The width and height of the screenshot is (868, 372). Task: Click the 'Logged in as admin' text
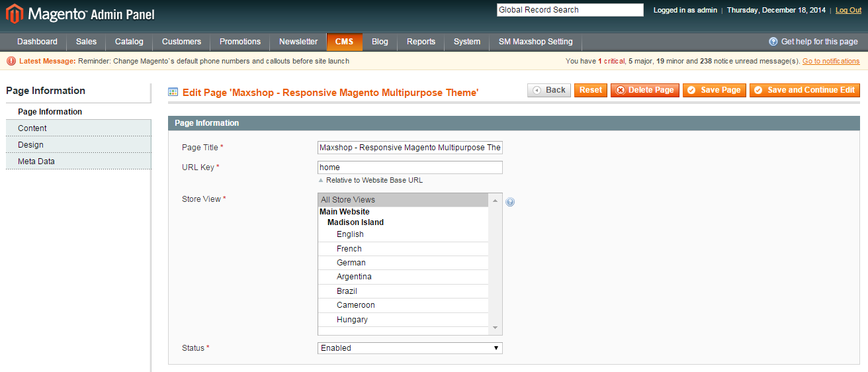click(685, 10)
